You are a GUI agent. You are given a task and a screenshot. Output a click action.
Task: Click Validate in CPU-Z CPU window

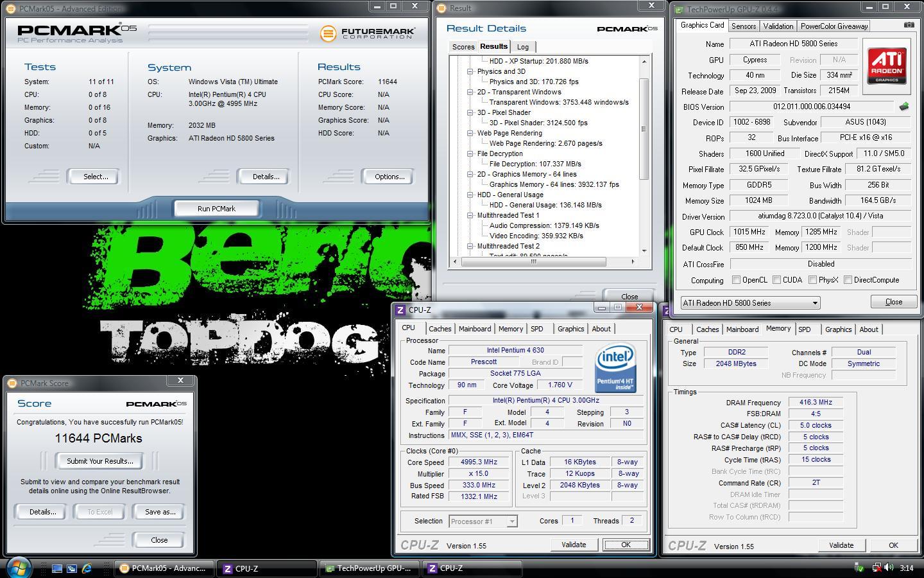click(x=574, y=545)
